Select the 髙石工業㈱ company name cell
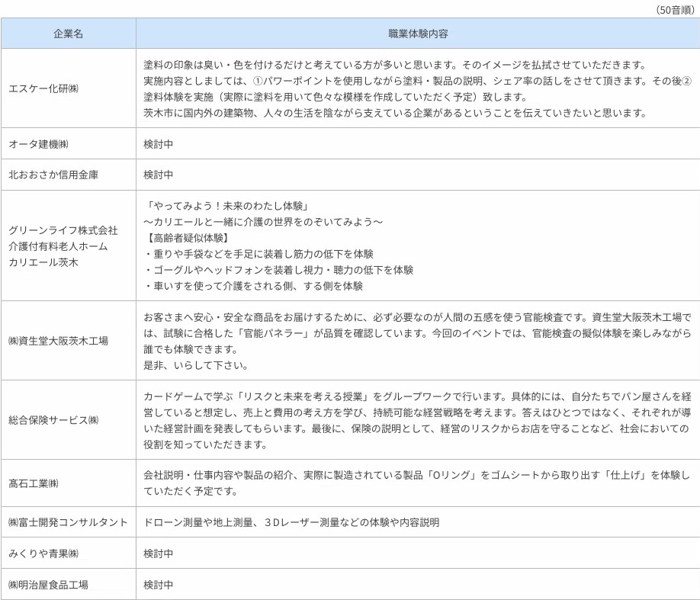 (x=34, y=483)
